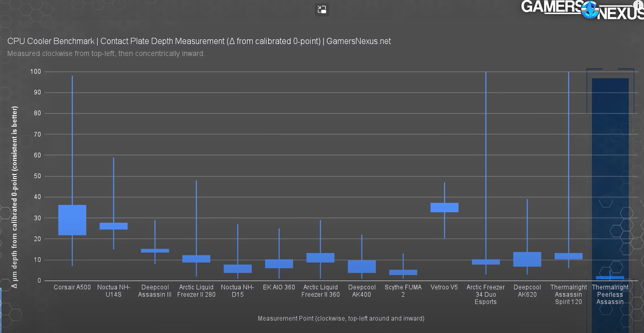Select the Deepcool AK620 candlestick box
The image size is (644, 333).
tap(527, 259)
